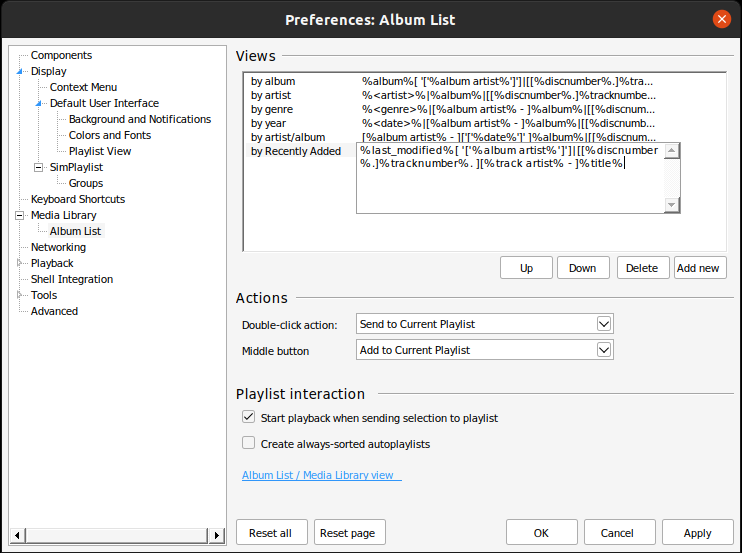
Task: Select Display tree item
Action: 49,71
